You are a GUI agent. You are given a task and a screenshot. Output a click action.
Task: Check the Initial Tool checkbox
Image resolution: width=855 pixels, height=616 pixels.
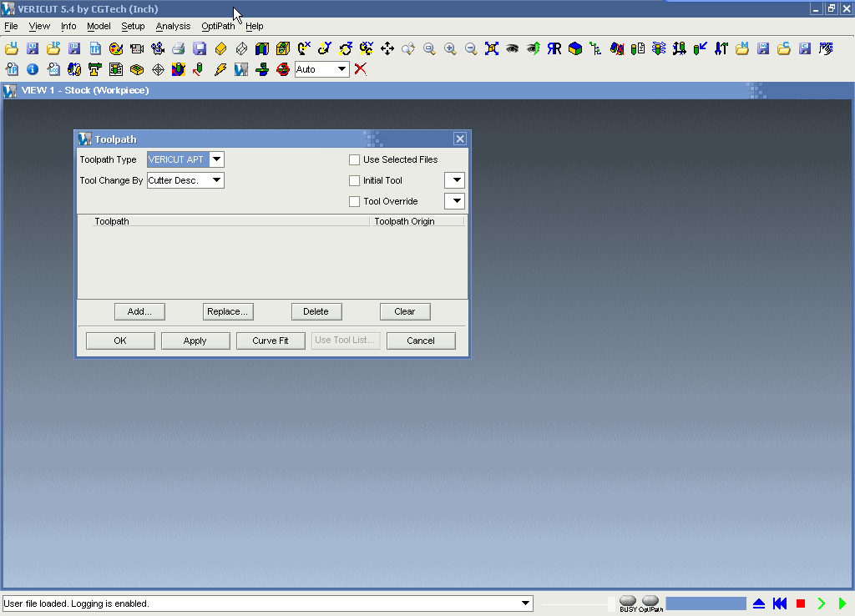tap(354, 180)
